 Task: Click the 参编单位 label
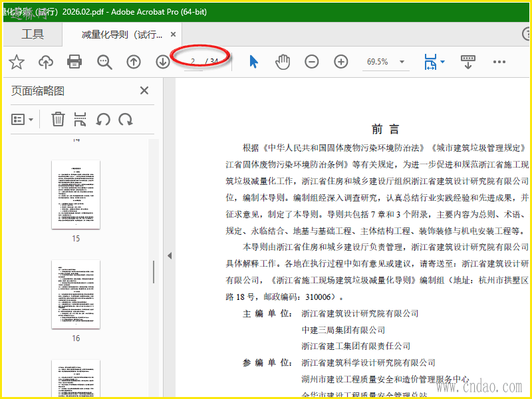click(x=268, y=362)
